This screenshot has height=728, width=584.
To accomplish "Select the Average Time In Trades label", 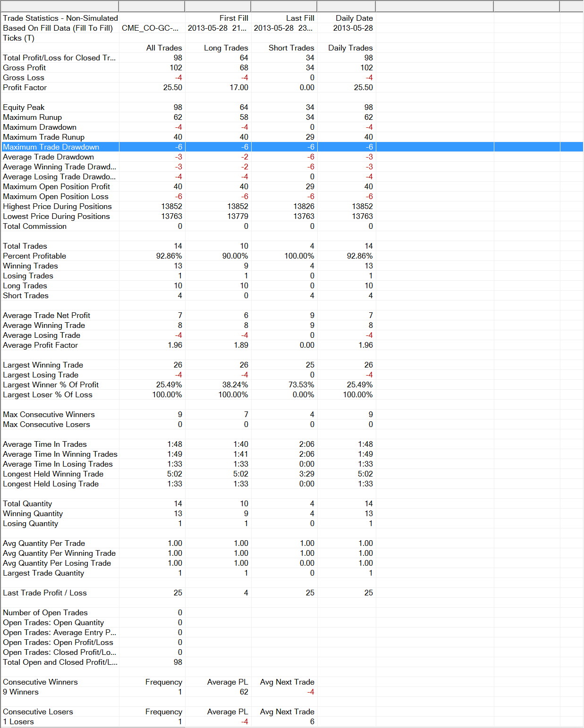I will (45, 444).
